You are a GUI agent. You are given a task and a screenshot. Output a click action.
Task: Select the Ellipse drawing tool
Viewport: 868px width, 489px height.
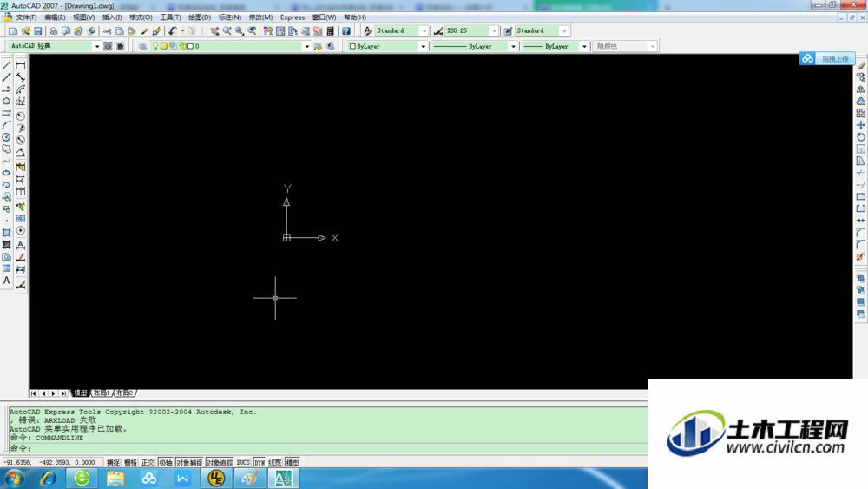pyautogui.click(x=7, y=173)
